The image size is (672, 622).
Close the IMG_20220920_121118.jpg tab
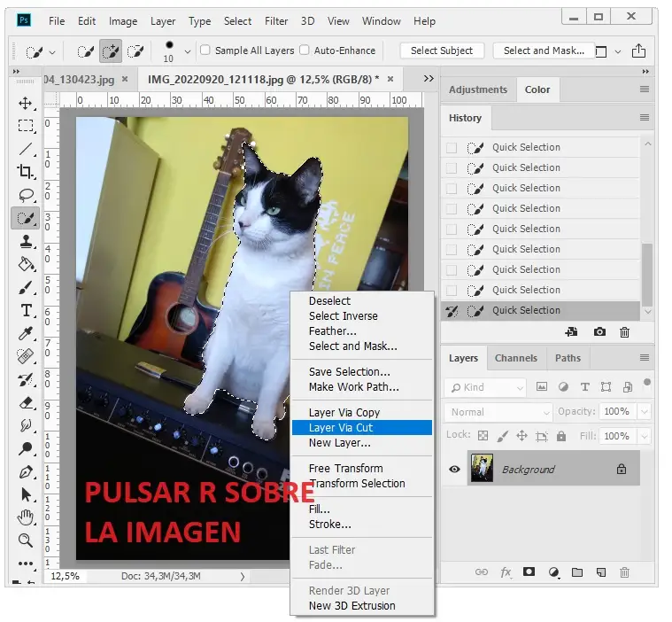[x=390, y=79]
